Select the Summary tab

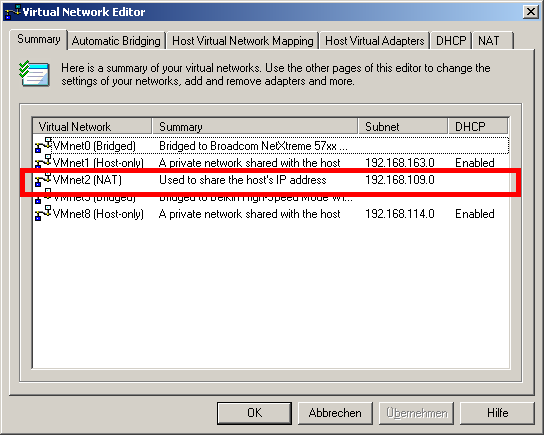click(39, 39)
